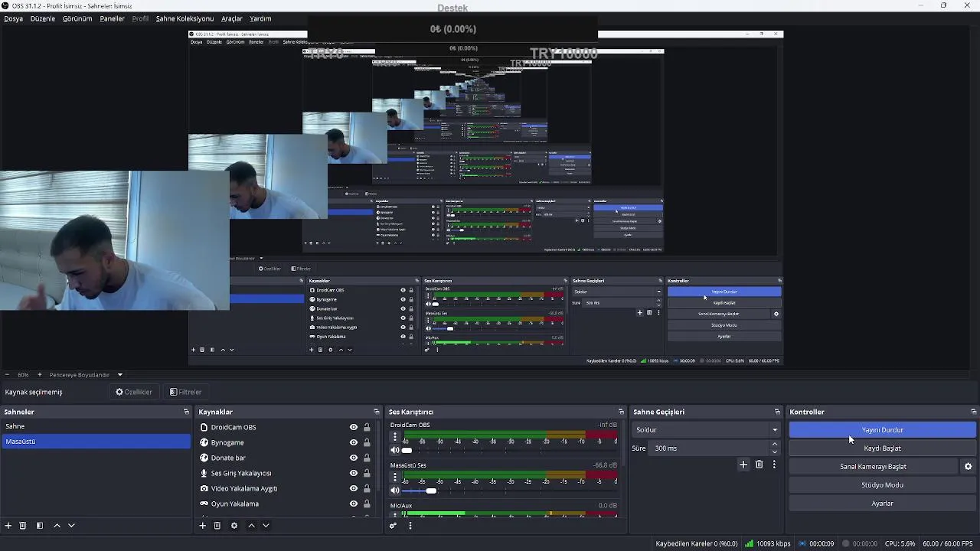Remove the selected scene with trash icon
980x551 pixels.
pos(23,526)
